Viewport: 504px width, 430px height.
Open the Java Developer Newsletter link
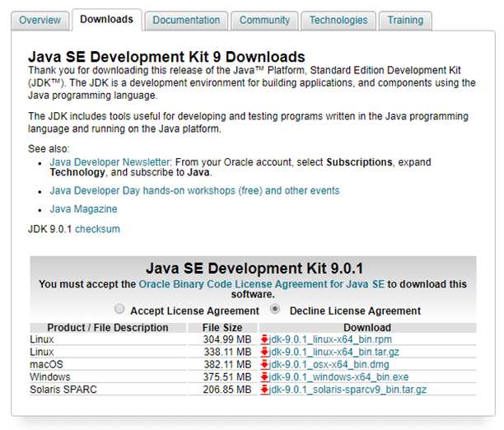coord(110,162)
